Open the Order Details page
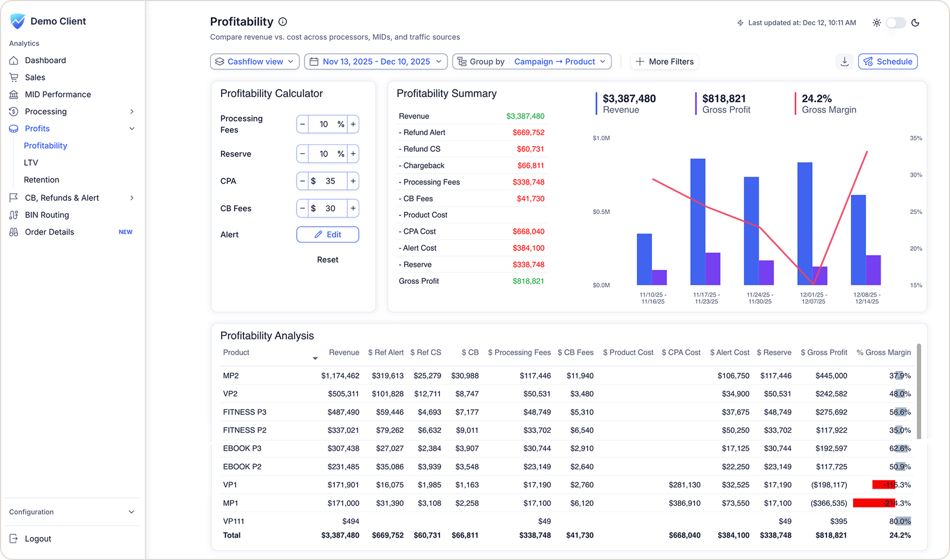950x560 pixels. [x=50, y=232]
